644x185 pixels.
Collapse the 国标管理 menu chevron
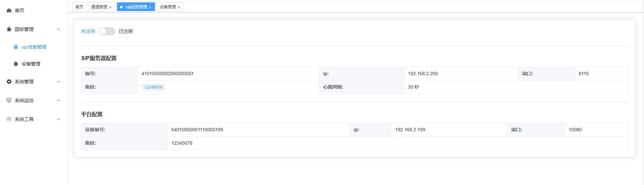[58, 29]
